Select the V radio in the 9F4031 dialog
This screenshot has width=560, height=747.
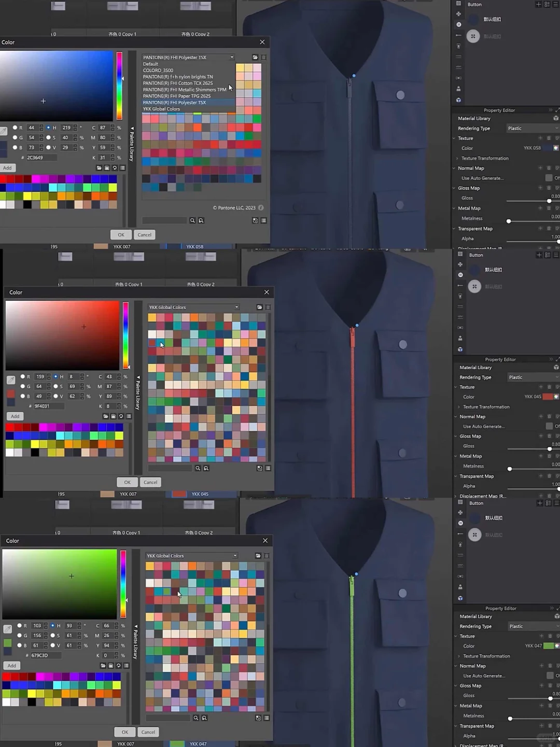(x=55, y=396)
